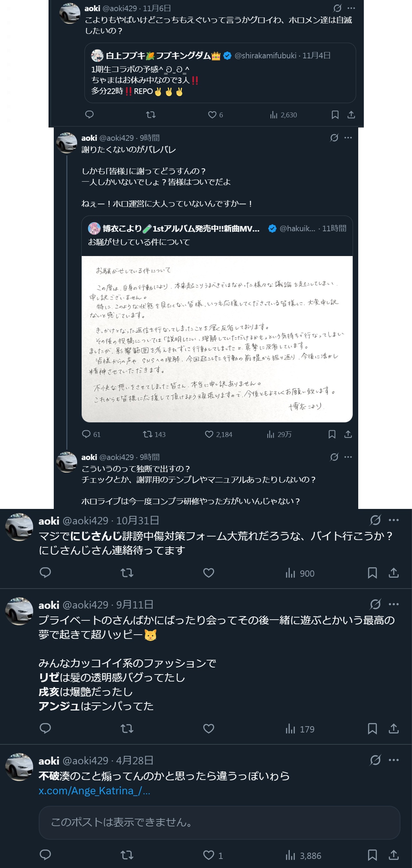
Task: Share the 博衣こより quote tweet with 29万 views
Action: point(348,434)
